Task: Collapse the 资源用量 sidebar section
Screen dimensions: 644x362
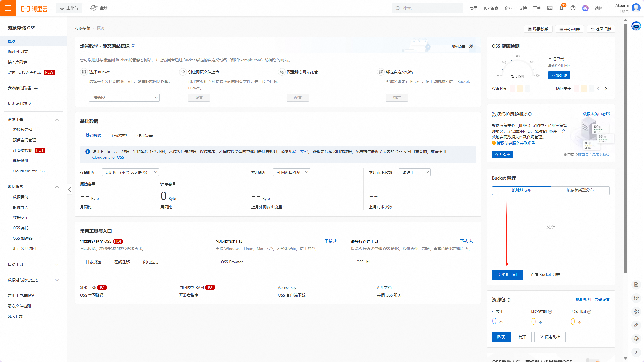Action: click(x=57, y=120)
